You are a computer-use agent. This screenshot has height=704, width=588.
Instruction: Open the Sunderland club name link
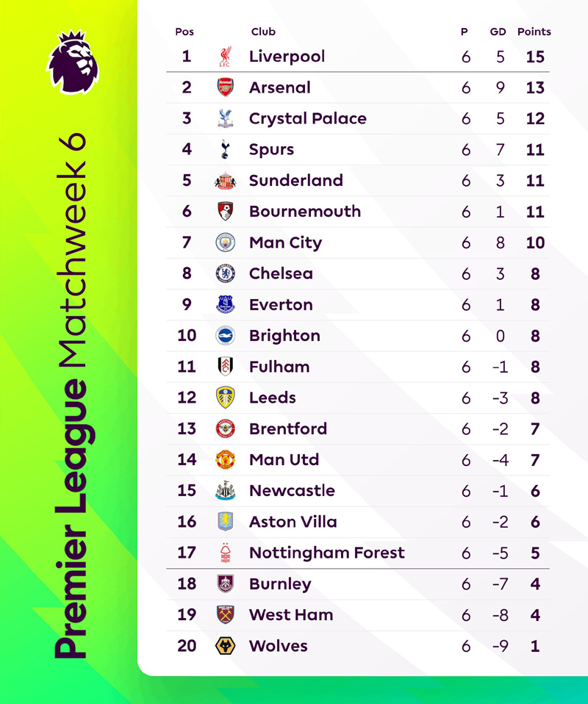tap(296, 181)
